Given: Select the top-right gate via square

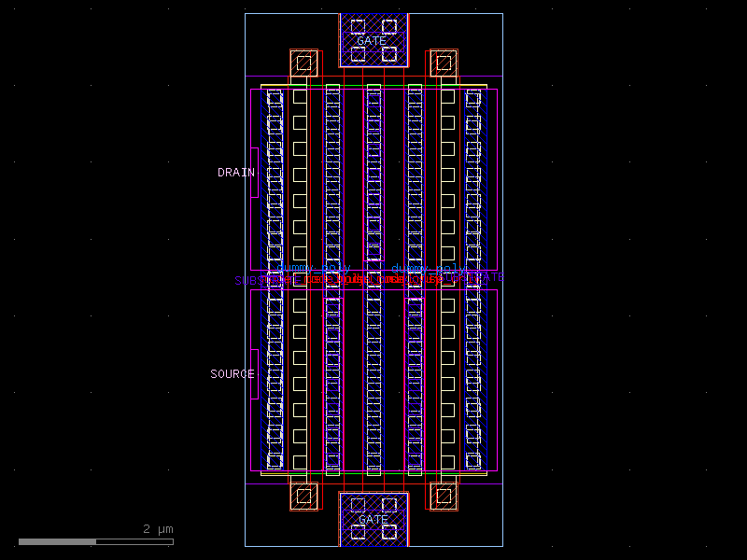Looking at the screenshot, I should coord(442,63).
